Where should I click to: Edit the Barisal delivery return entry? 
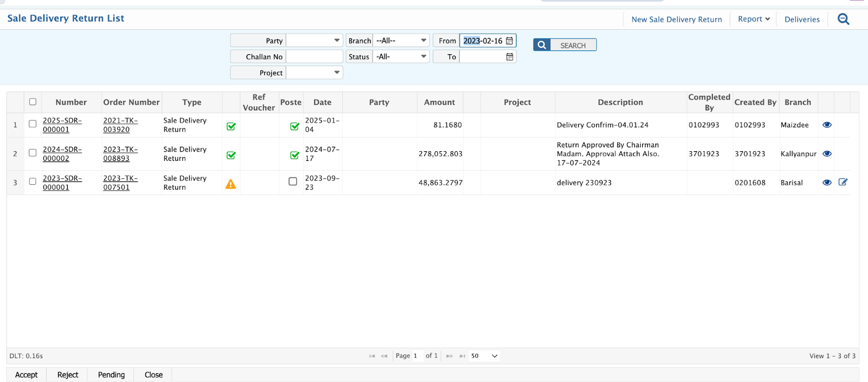point(843,182)
